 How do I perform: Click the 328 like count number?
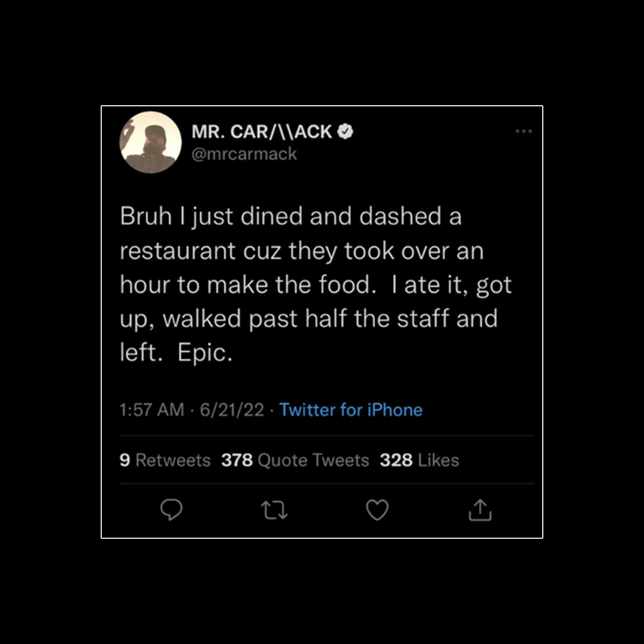coord(396,460)
